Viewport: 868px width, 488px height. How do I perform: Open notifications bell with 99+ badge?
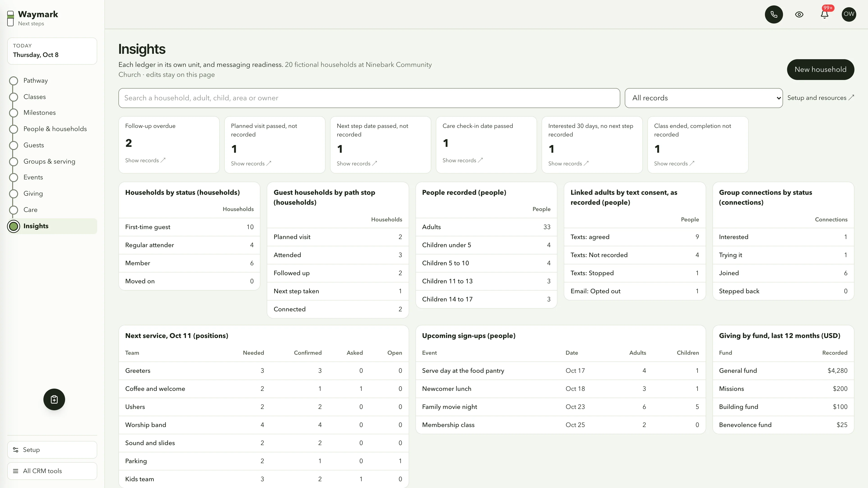point(825,14)
